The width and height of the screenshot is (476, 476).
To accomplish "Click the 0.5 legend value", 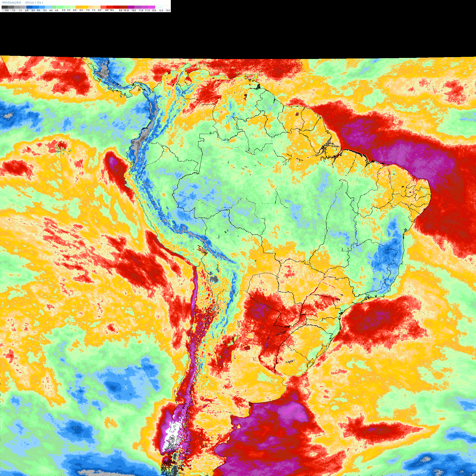I will pyautogui.click(x=7, y=10).
